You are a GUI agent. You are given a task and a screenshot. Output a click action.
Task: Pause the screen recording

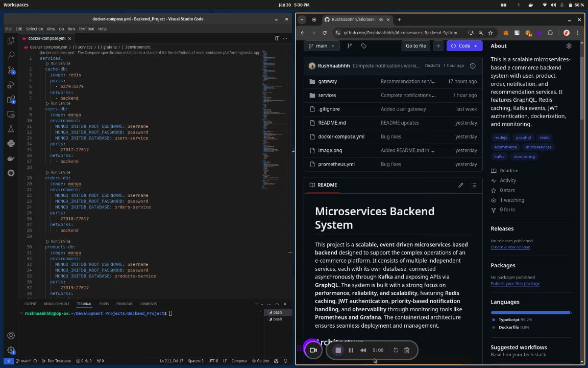(351, 350)
